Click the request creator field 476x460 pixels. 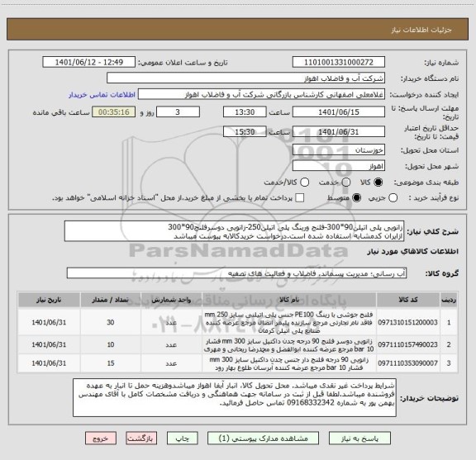[261, 94]
